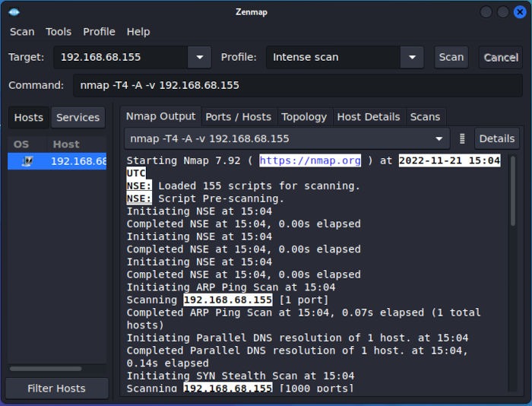The image size is (532, 406).
Task: Click the 'Command:' label
Action: (36, 85)
